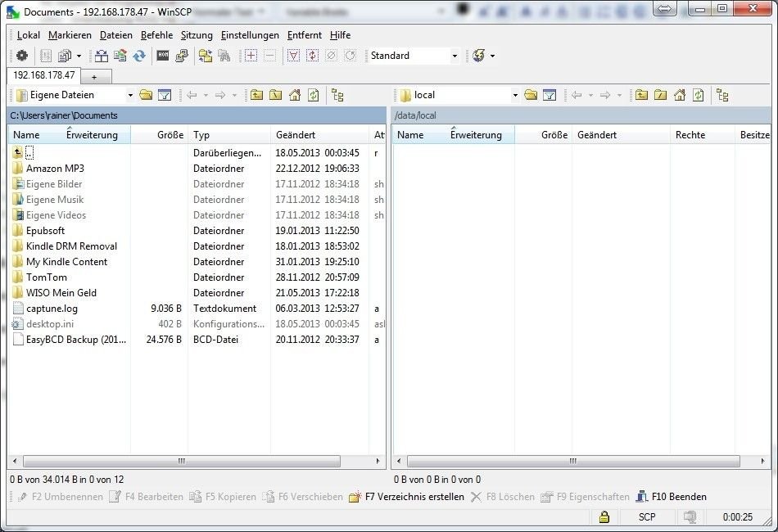Screen dimensions: 778x532
Task: Click the queue list icon next to gear
Action: tap(46, 56)
